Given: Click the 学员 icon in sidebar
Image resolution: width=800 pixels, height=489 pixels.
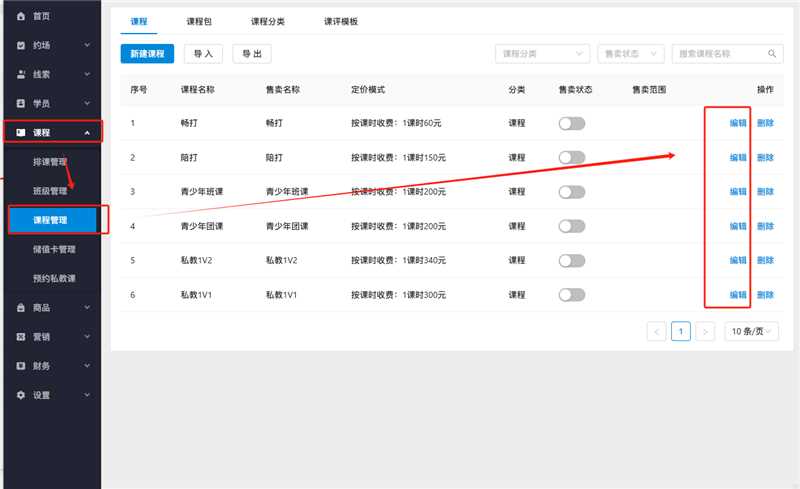Looking at the screenshot, I should click(21, 104).
